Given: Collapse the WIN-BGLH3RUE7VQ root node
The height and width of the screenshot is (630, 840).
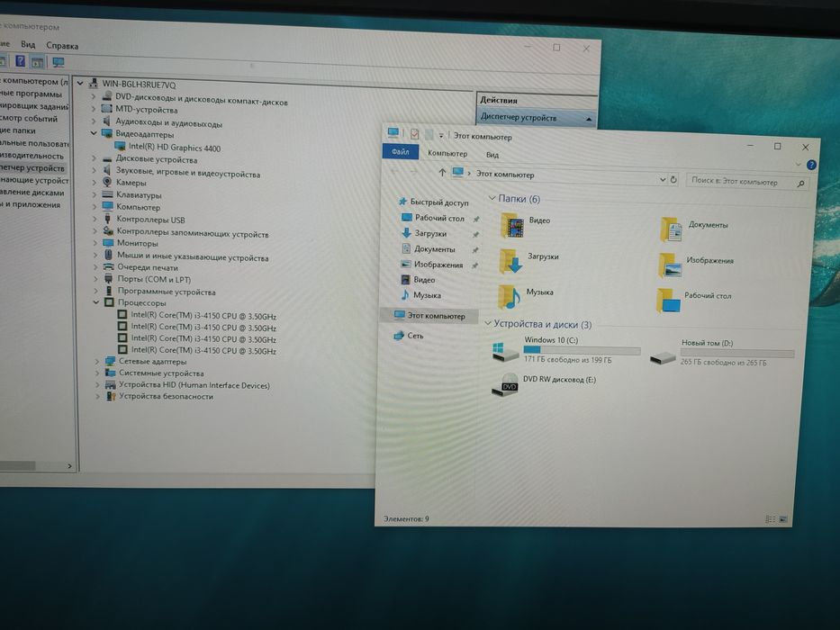Looking at the screenshot, I should 80,83.
